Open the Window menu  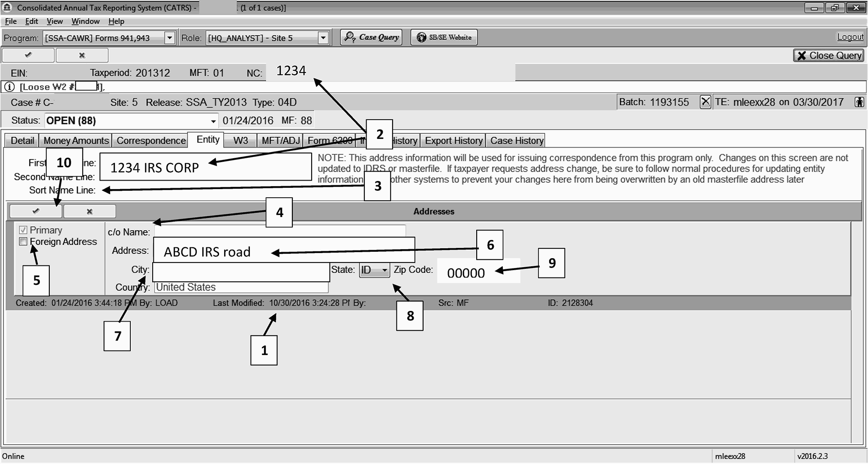tap(85, 21)
